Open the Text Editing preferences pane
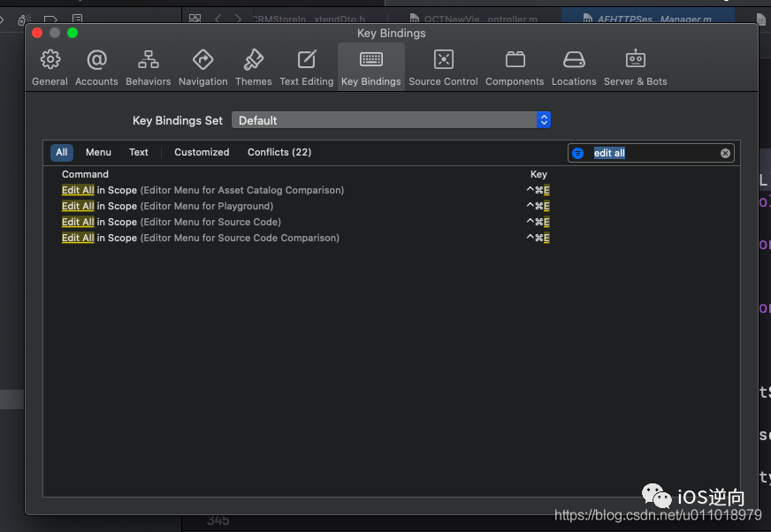This screenshot has width=771, height=532. click(x=306, y=68)
